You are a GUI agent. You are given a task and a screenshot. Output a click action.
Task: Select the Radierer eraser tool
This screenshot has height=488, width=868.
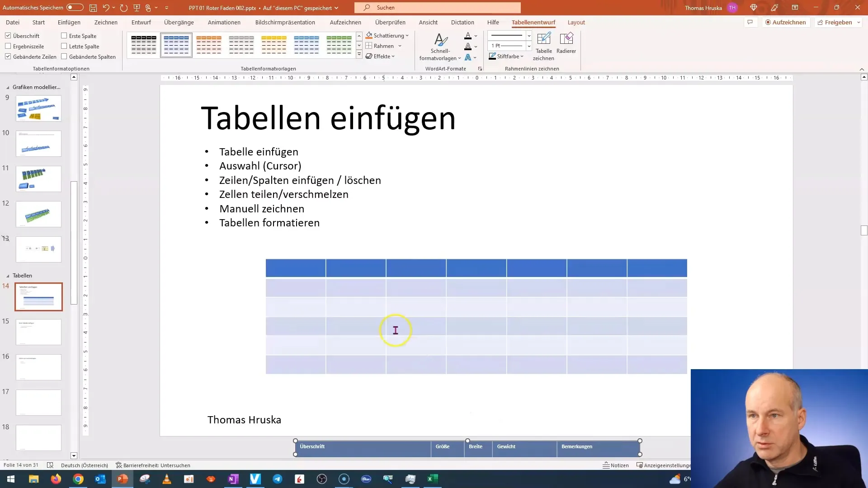click(566, 43)
